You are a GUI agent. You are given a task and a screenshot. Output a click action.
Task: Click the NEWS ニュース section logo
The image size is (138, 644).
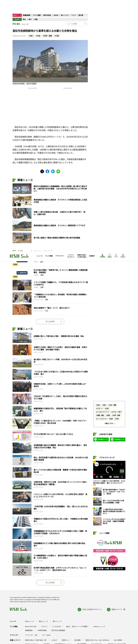coord(21,24)
